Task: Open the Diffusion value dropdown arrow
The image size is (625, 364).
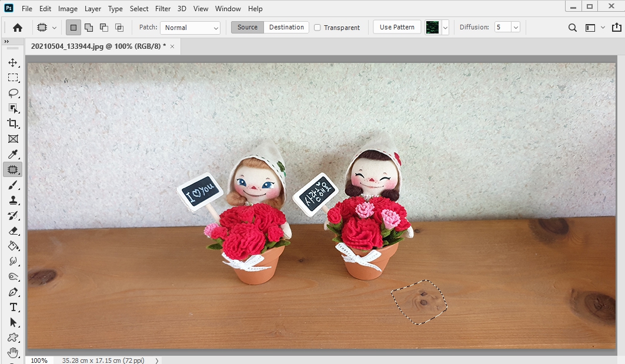Action: 516,27
